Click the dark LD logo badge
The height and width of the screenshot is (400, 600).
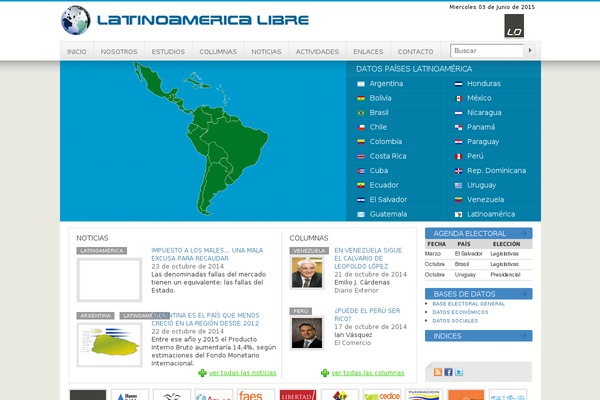(514, 26)
